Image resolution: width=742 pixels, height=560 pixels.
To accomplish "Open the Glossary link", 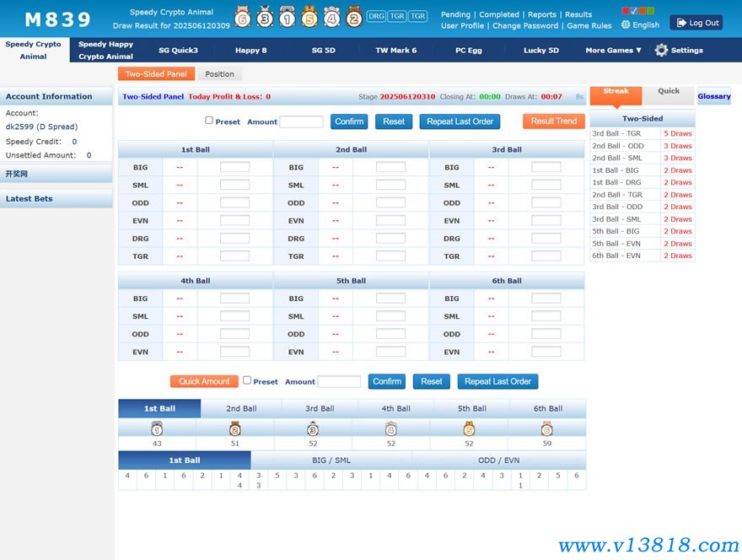I will pyautogui.click(x=713, y=96).
